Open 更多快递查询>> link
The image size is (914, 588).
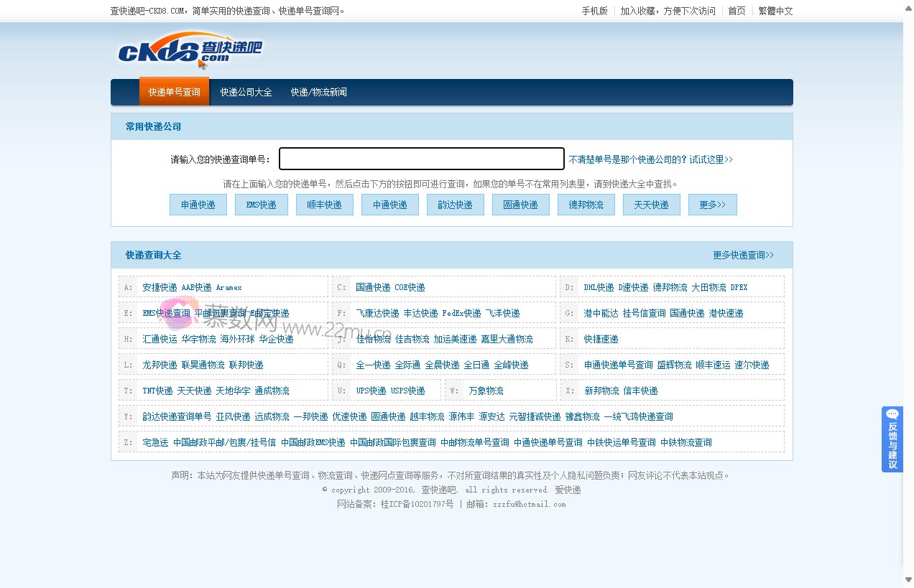pos(743,255)
